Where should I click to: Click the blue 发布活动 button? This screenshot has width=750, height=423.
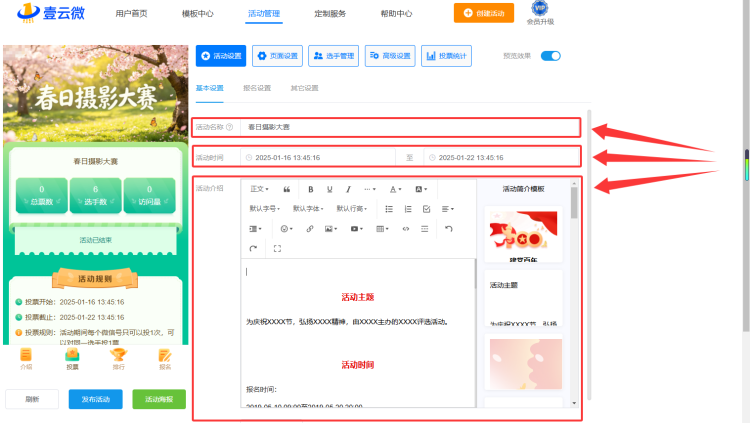tap(96, 399)
